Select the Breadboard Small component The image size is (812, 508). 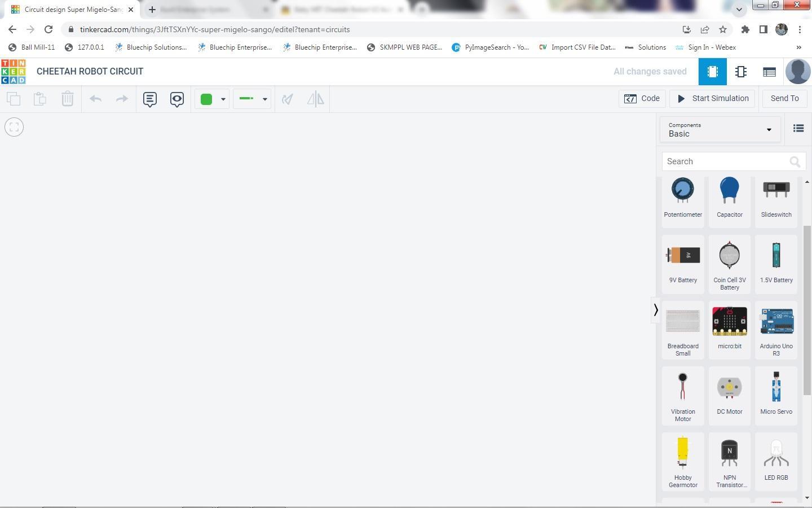(x=683, y=330)
